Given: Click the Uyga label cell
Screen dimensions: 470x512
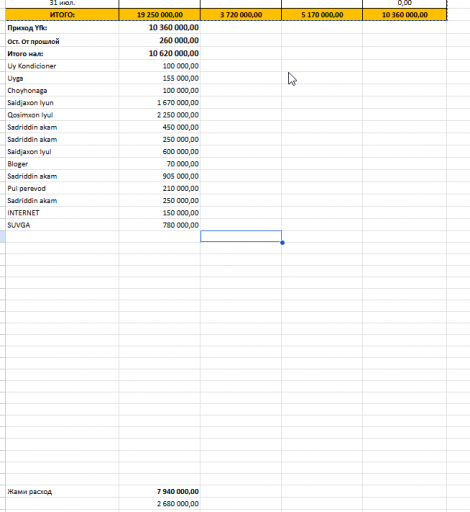Looking at the screenshot, I should pyautogui.click(x=62, y=78).
